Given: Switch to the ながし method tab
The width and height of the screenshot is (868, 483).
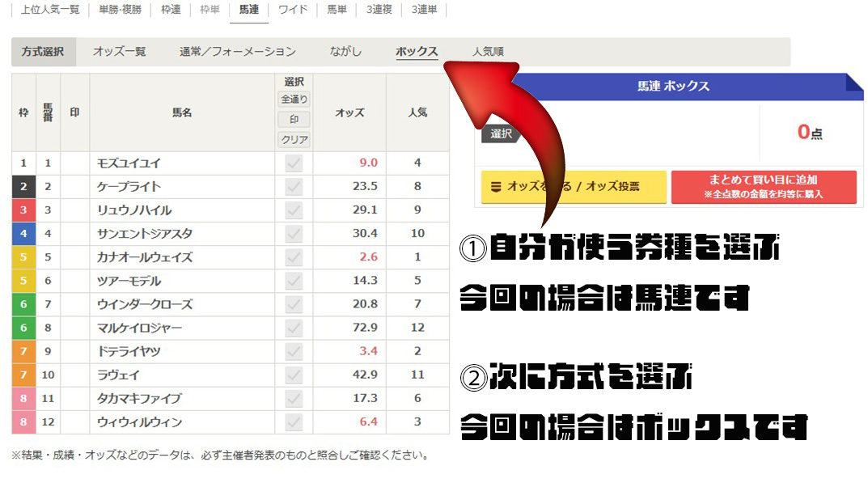Looking at the screenshot, I should pyautogui.click(x=345, y=52).
